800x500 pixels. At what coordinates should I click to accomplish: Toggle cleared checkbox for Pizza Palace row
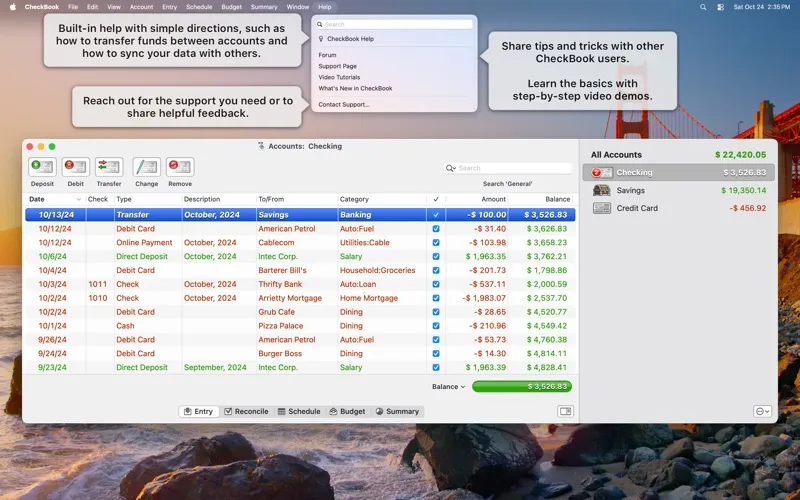[436, 326]
